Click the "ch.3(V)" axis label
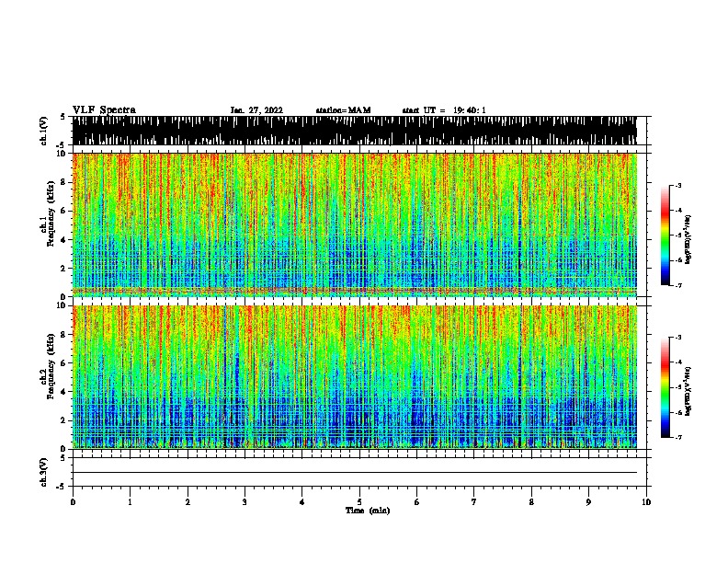This screenshot has height=563, width=728. 44,472
